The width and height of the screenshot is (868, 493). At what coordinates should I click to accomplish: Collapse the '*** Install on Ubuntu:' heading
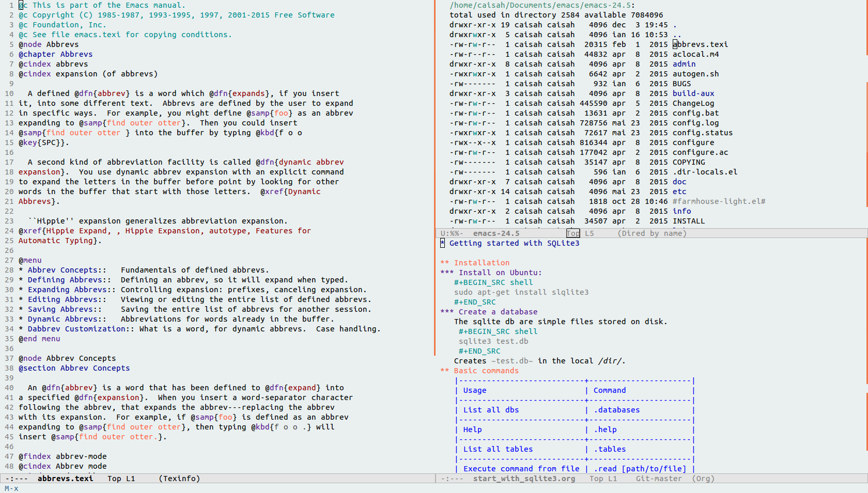tap(491, 273)
